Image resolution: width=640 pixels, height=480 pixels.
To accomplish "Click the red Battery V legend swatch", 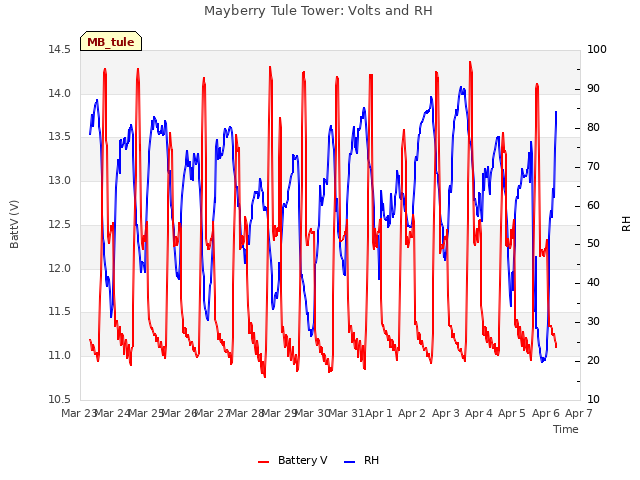I will [264, 462].
